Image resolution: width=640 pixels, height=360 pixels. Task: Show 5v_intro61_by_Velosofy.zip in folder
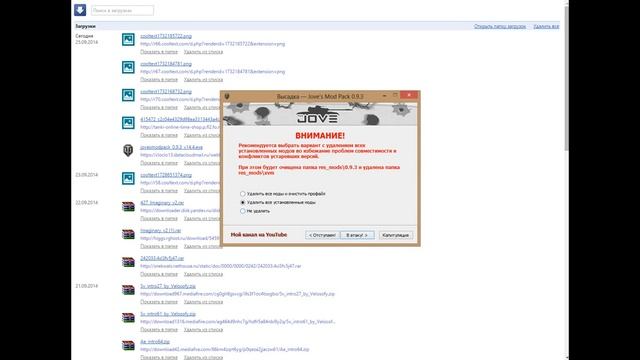(159, 329)
